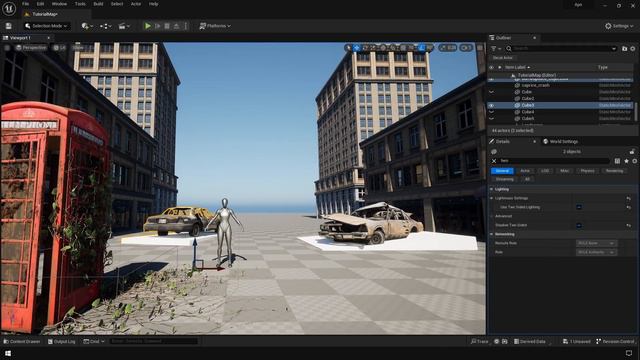Open the cinematics clapperboard dropdown
The height and width of the screenshot is (360, 640).
click(124, 26)
